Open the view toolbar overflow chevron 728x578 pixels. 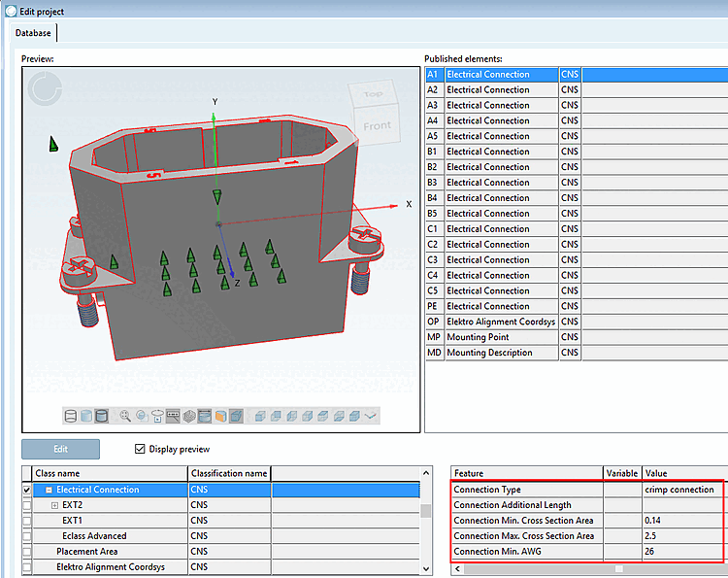click(371, 416)
